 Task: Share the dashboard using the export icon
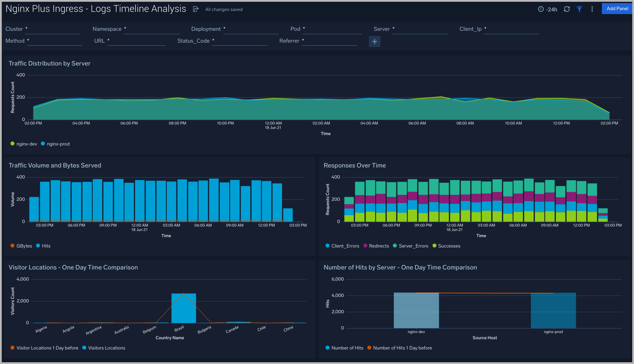196,9
